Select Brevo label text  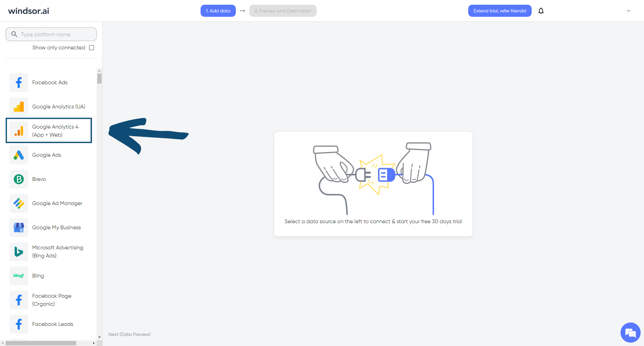point(39,179)
